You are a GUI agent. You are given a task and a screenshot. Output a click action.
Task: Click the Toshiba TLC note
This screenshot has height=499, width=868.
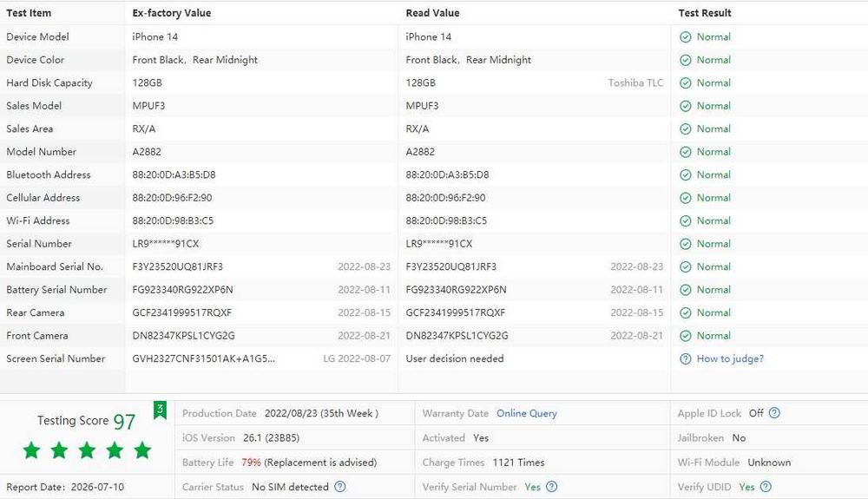click(x=635, y=82)
